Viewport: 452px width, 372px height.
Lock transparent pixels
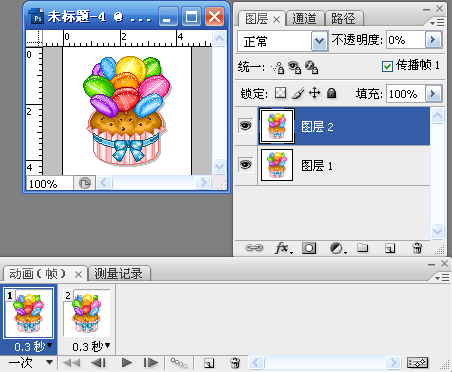point(281,93)
